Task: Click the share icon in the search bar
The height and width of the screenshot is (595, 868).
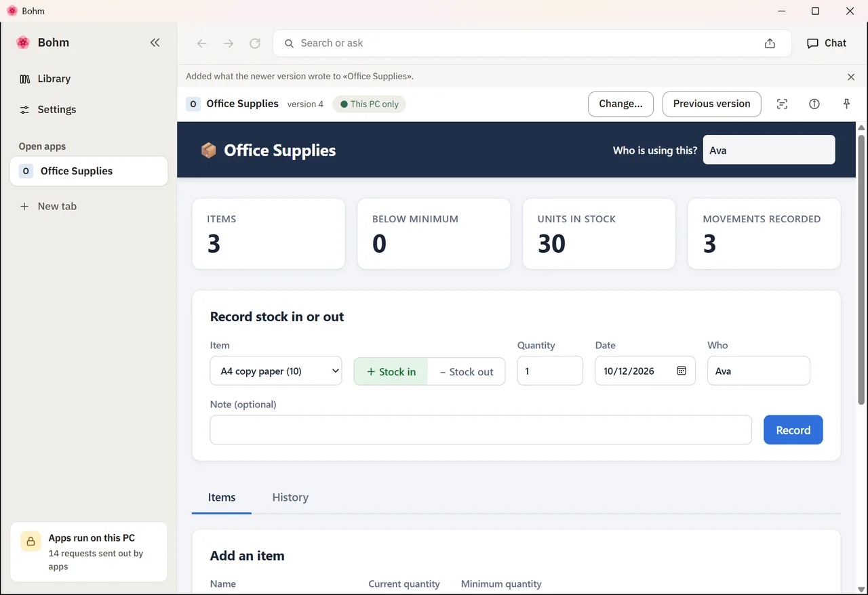Action: 770,43
